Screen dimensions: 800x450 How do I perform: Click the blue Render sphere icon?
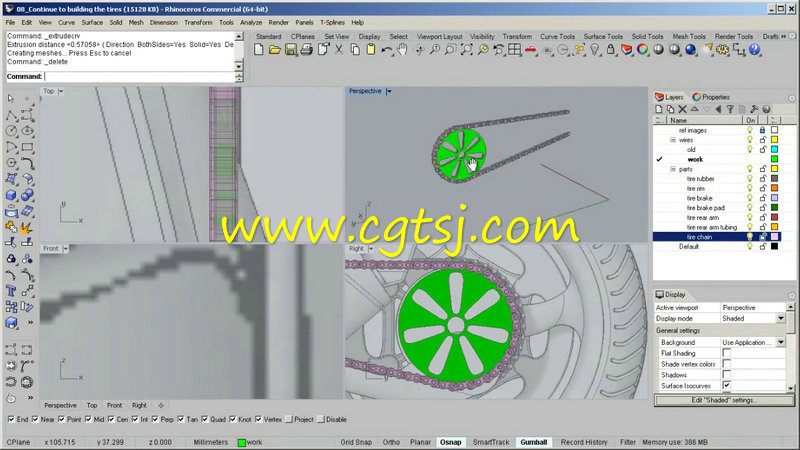691,49
